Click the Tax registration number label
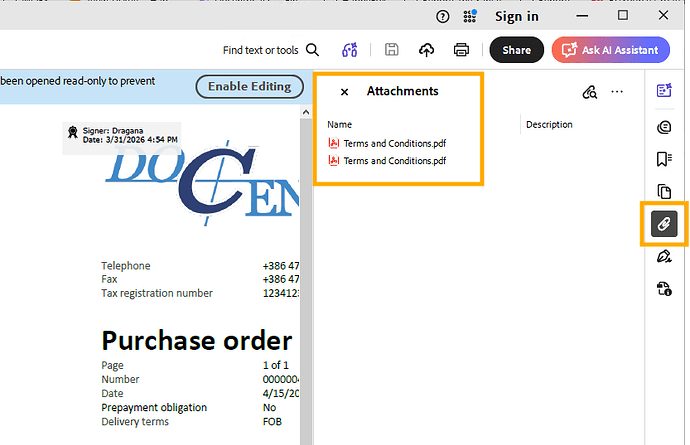This screenshot has width=690, height=445. pyautogui.click(x=157, y=293)
